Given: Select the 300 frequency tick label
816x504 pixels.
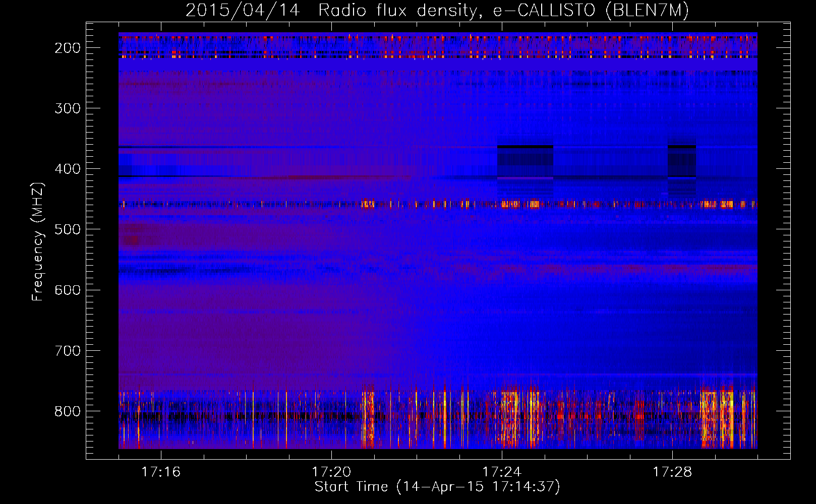Looking at the screenshot, I should (68, 108).
